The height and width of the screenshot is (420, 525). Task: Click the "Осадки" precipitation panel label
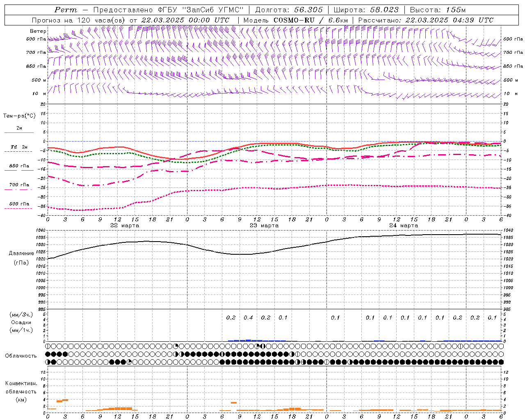pos(21,322)
